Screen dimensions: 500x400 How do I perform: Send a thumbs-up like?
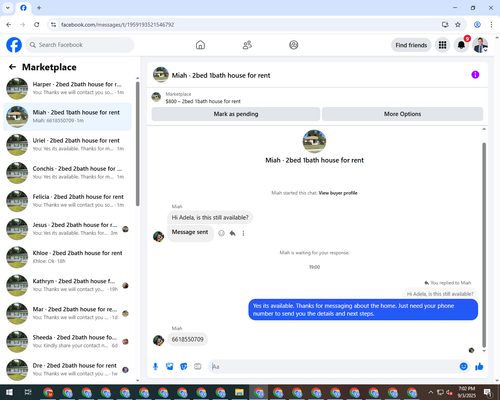click(479, 367)
